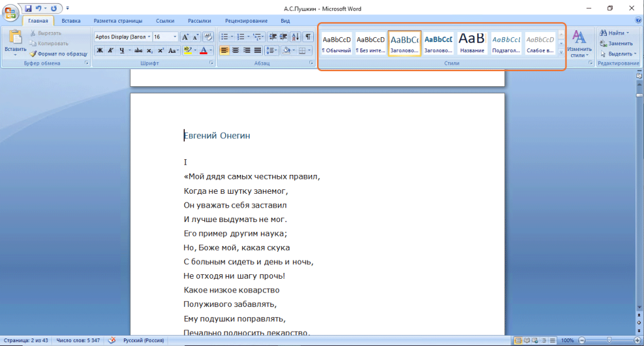Switch to the Вид tab
Image resolution: width=644 pixels, height=346 pixels.
(x=285, y=21)
